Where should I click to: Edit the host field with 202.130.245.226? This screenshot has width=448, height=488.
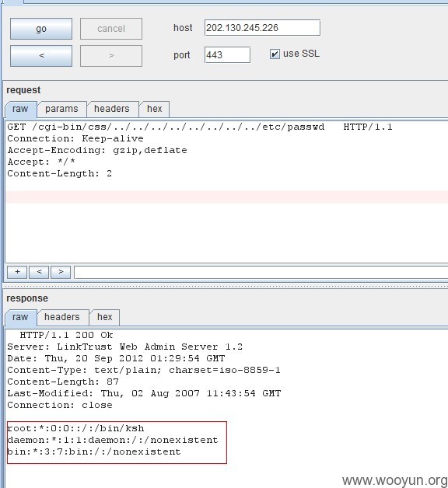tap(262, 28)
